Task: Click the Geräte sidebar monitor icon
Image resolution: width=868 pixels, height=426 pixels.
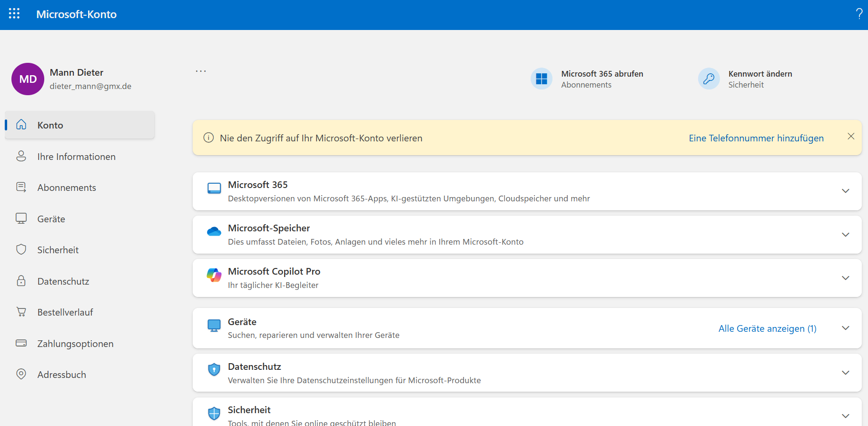Action: tap(21, 218)
